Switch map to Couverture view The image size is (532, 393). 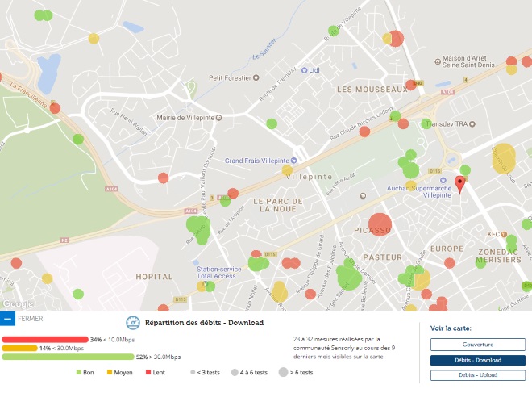pyautogui.click(x=478, y=345)
